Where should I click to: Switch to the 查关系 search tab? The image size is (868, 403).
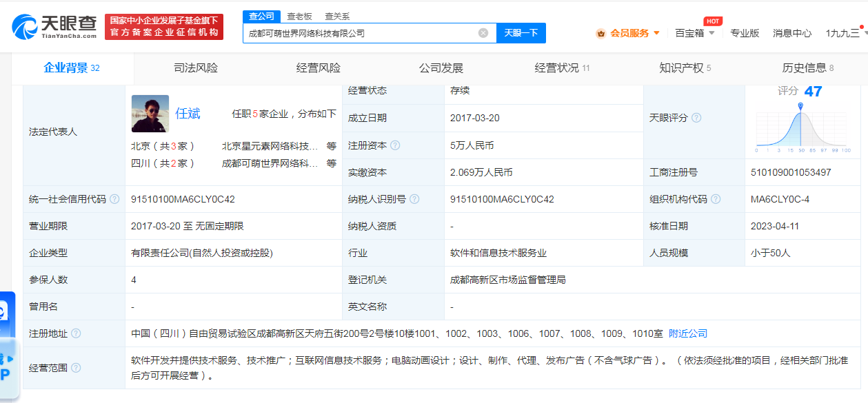tap(337, 17)
